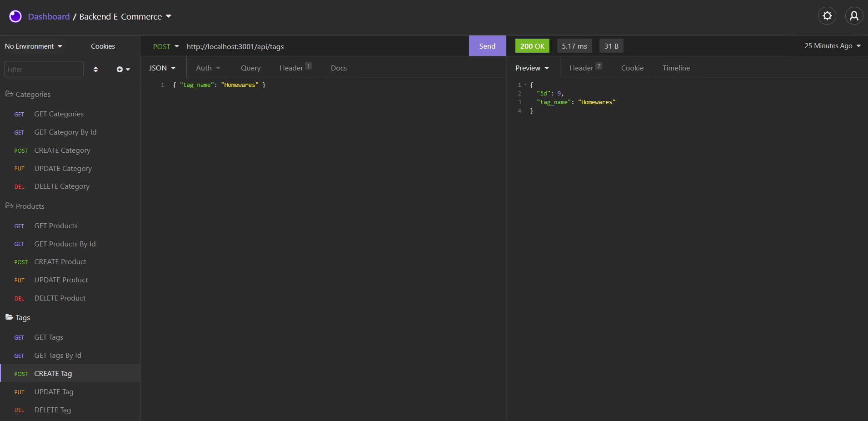Click inside the Filter input field

tap(43, 69)
